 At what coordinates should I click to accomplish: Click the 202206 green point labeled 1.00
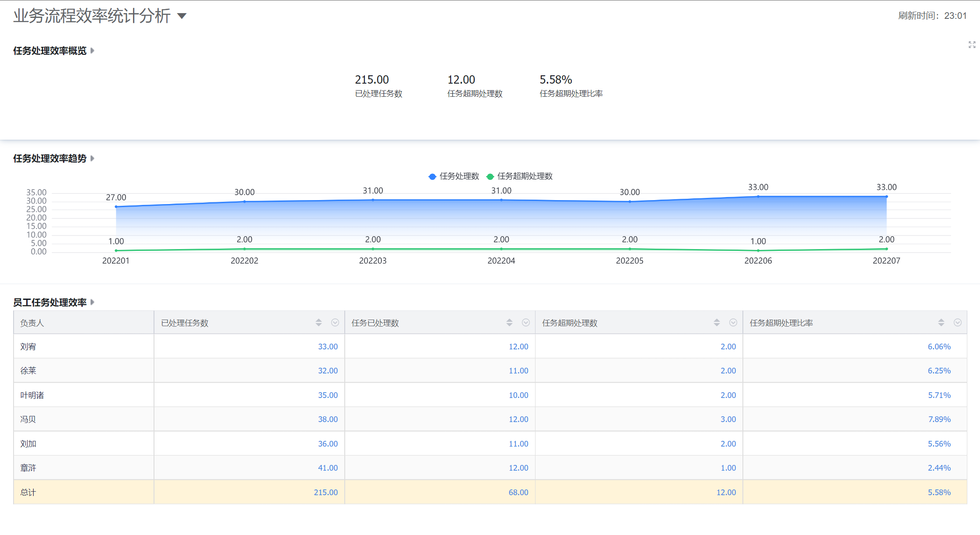(x=758, y=250)
